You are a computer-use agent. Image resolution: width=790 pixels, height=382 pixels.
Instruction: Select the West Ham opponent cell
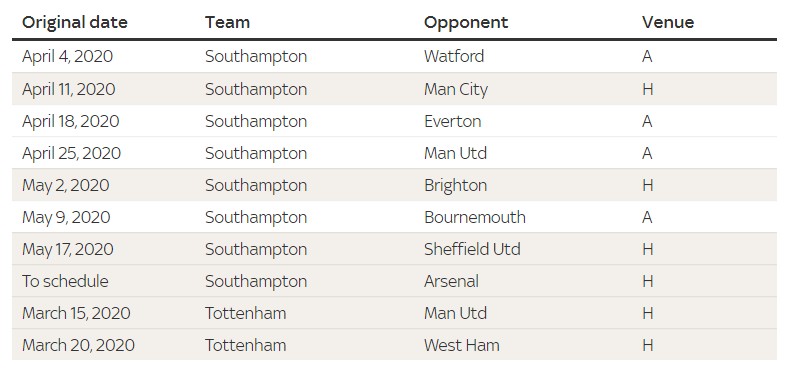tap(462, 345)
